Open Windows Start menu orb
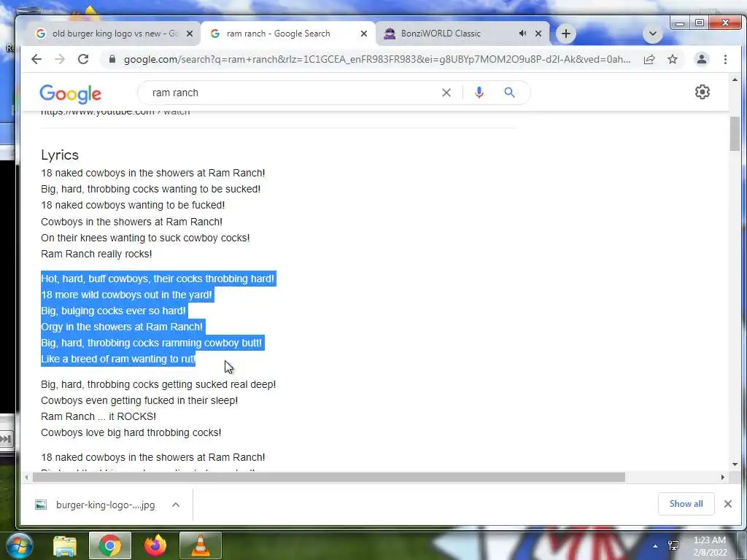Image resolution: width=747 pixels, height=560 pixels. click(19, 545)
